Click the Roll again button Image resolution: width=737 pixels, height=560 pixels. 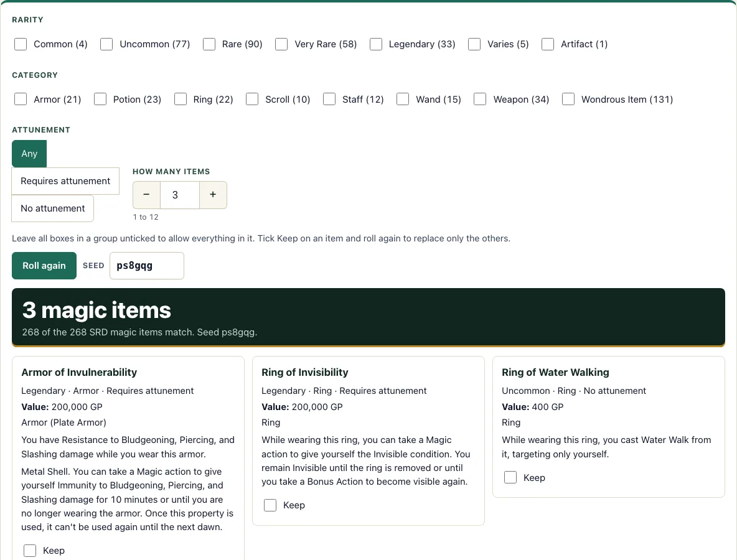[44, 266]
